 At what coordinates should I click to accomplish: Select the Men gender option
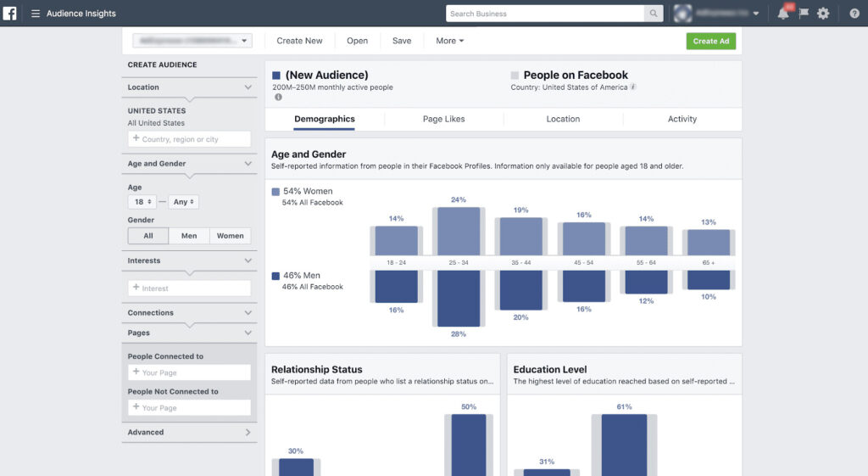(x=189, y=236)
